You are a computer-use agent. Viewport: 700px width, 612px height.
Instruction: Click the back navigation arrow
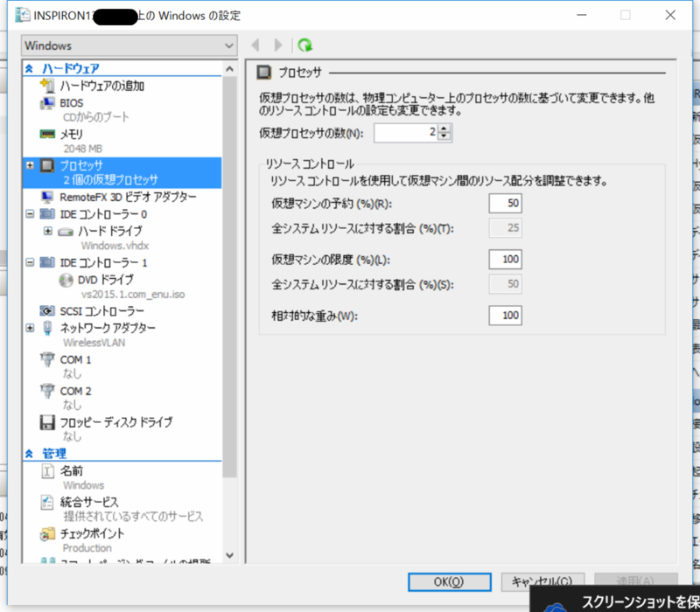[255, 45]
